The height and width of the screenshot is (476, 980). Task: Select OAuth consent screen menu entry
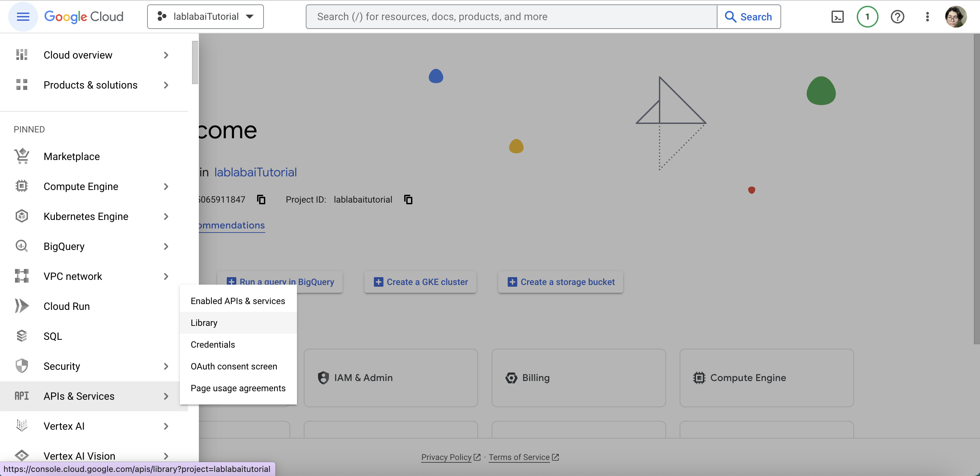pos(234,366)
